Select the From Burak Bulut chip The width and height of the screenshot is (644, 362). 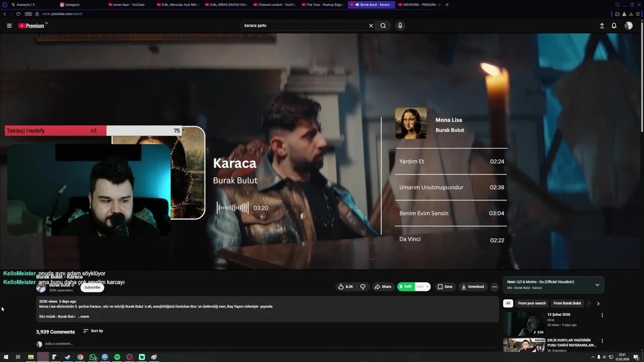pyautogui.click(x=567, y=303)
